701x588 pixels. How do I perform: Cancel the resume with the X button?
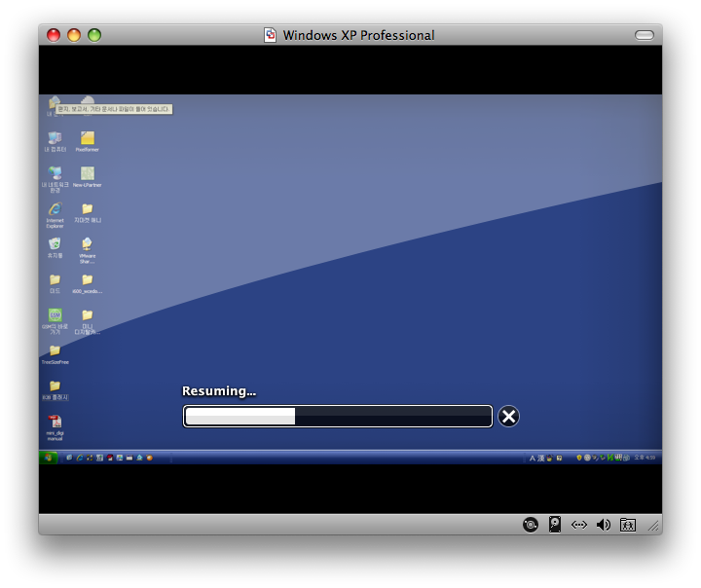(508, 417)
